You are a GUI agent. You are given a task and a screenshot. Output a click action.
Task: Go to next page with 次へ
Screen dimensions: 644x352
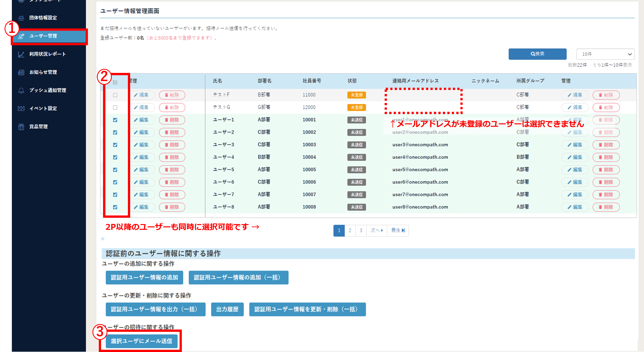click(x=377, y=230)
